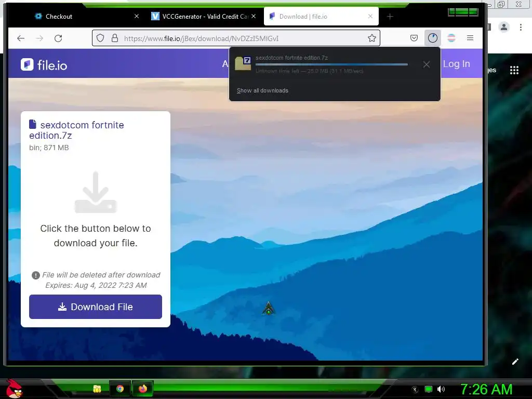Image resolution: width=532 pixels, height=399 pixels.
Task: Click the large gray download illustration
Action: tap(96, 192)
